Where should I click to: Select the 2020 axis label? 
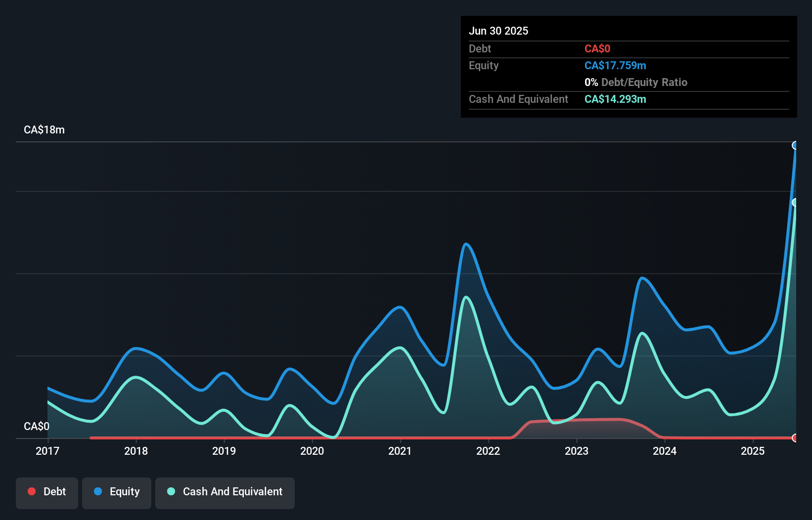[312, 451]
